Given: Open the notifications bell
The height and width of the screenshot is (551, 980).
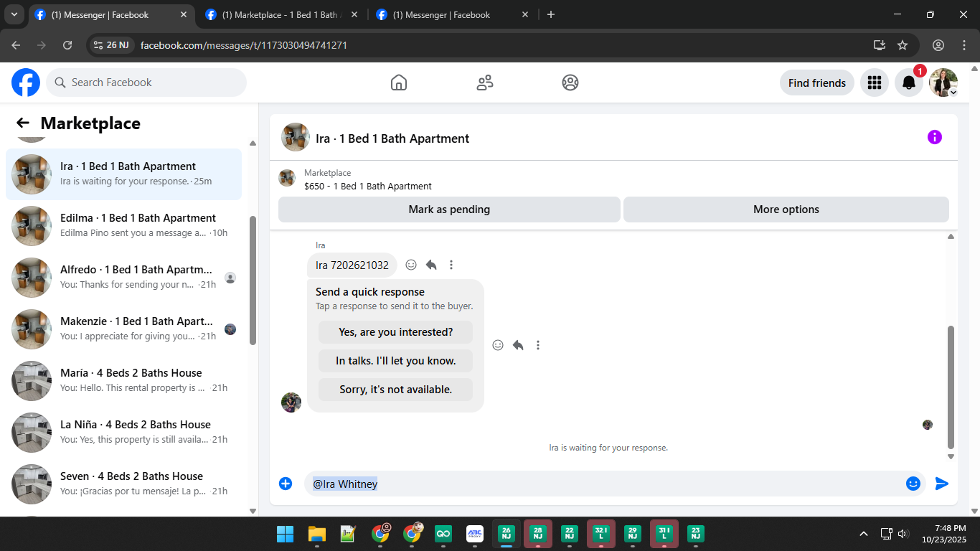Looking at the screenshot, I should [x=909, y=83].
